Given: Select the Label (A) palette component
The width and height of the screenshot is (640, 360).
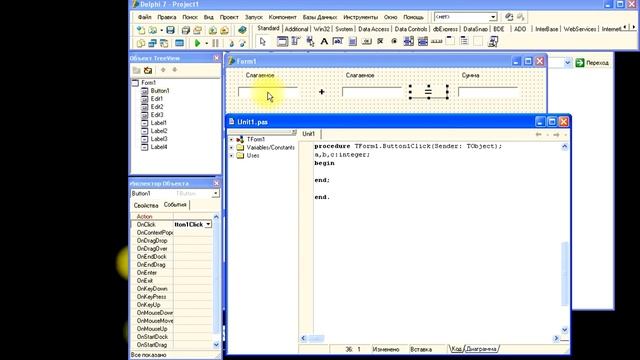Looking at the screenshot, I should coord(324,41).
